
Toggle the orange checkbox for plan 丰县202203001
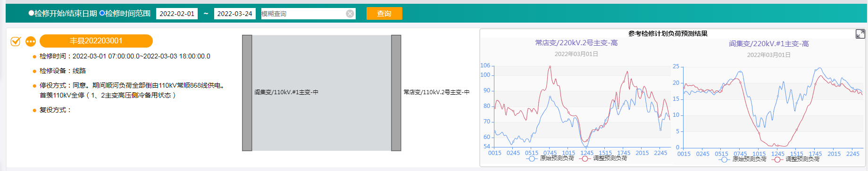[16, 41]
